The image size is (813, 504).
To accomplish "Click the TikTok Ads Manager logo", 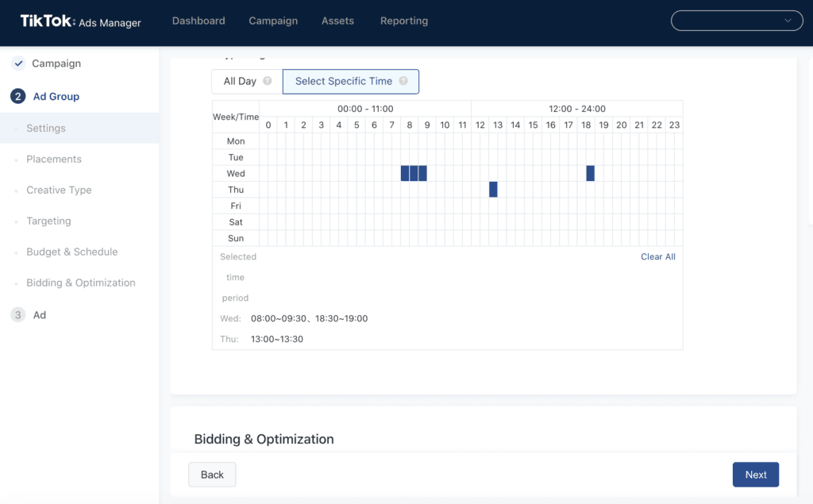I will click(x=80, y=21).
